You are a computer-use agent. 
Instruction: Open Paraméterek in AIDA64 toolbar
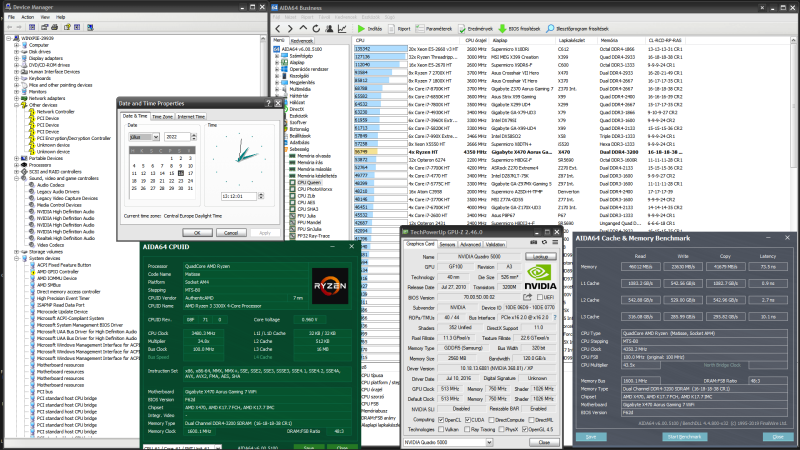pos(434,29)
